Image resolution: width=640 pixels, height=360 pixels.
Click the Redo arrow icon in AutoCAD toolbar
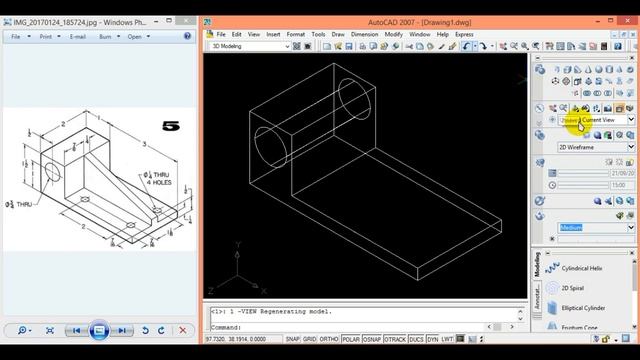pyautogui.click(x=483, y=47)
